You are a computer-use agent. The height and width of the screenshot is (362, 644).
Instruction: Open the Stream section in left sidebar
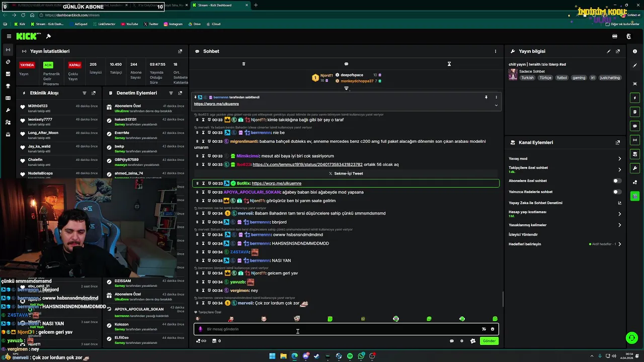8,50
